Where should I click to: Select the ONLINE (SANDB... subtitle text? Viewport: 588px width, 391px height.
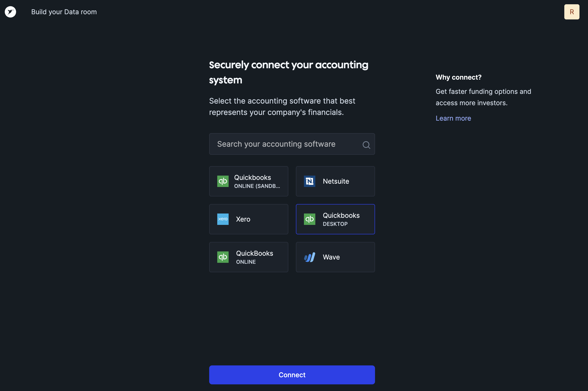[257, 186]
